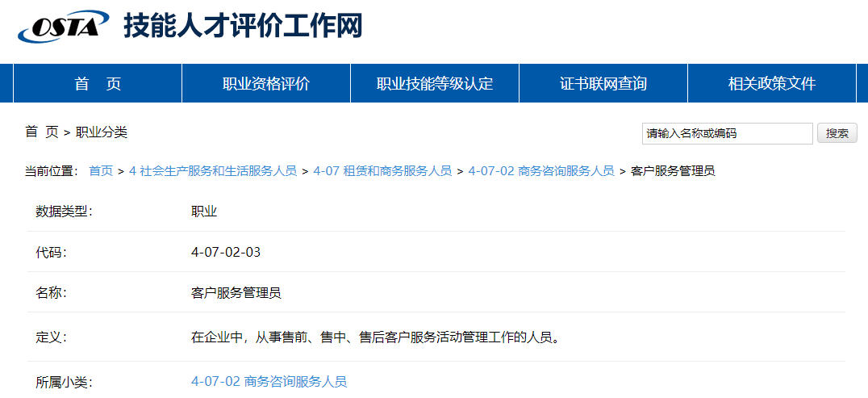Click the 当前位置: label
This screenshot has height=398, width=868.
(52, 170)
